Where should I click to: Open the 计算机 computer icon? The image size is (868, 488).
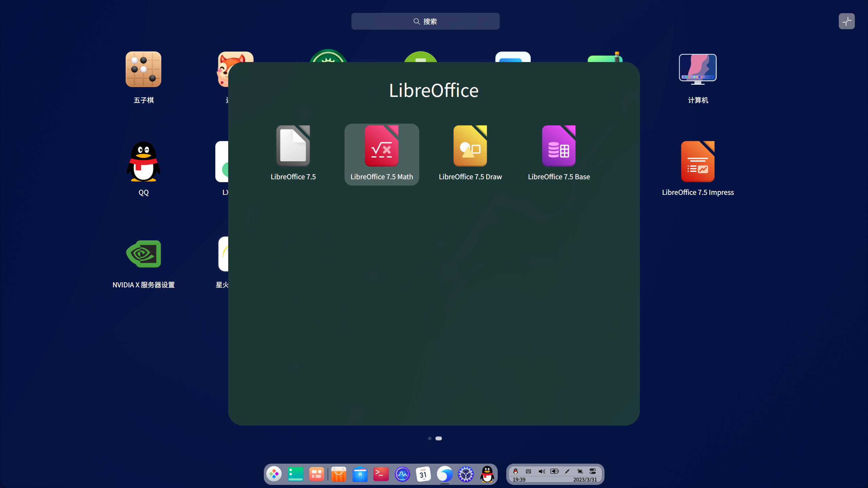698,77
